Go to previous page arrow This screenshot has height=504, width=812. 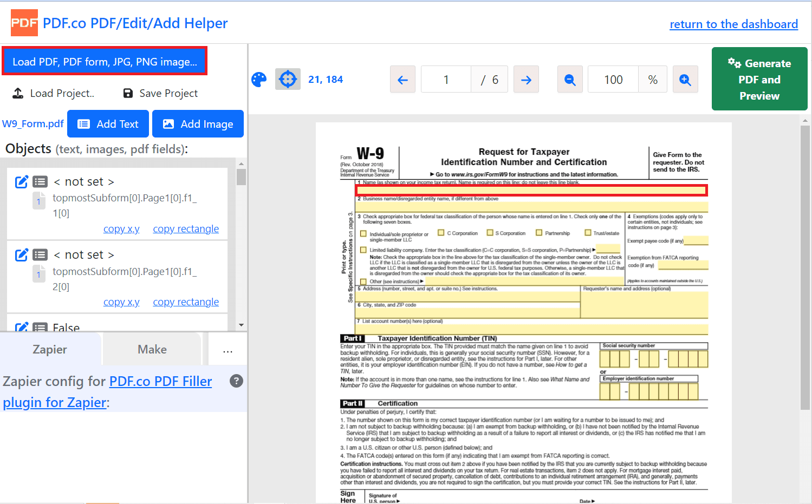pyautogui.click(x=402, y=80)
